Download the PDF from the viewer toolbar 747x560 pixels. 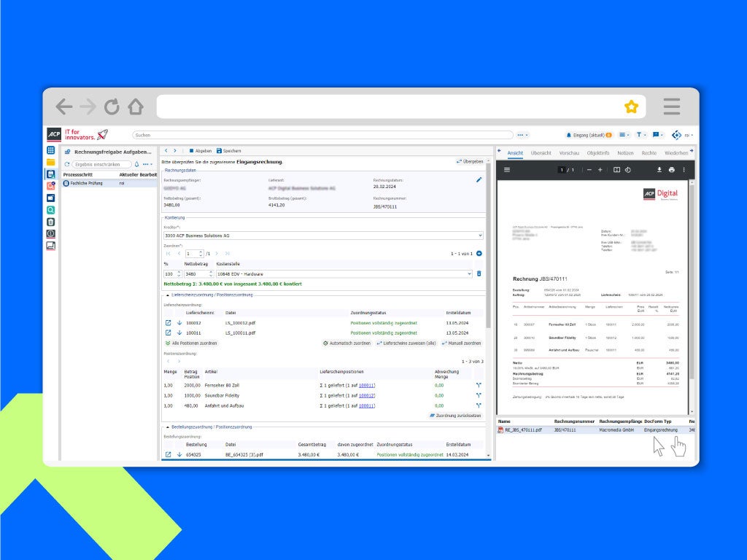659,170
